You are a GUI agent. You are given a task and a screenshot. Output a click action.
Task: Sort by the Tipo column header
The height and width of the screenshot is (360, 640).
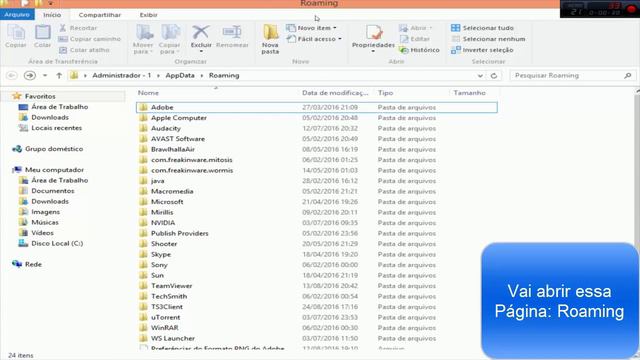pyautogui.click(x=385, y=93)
